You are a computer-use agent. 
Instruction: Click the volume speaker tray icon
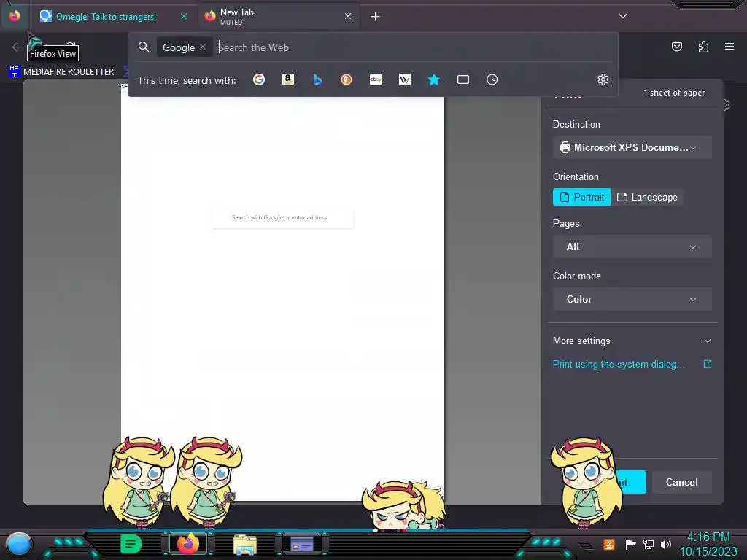point(666,544)
